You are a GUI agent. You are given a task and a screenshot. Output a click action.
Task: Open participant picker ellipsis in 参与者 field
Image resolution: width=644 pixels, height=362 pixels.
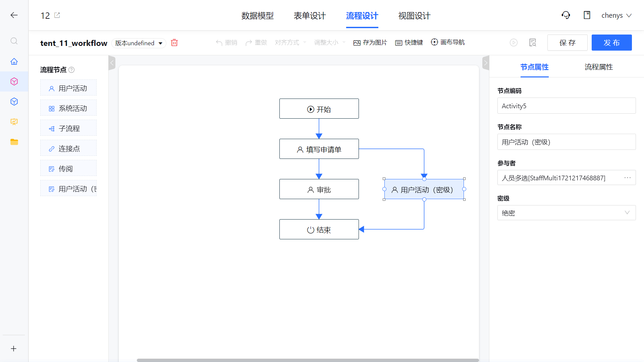[x=628, y=178]
